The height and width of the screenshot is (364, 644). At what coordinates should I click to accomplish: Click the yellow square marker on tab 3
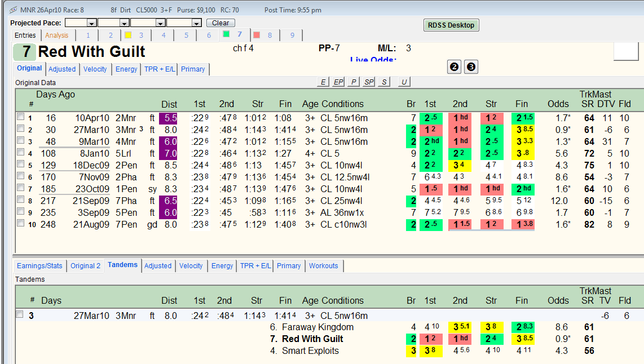[x=128, y=35]
